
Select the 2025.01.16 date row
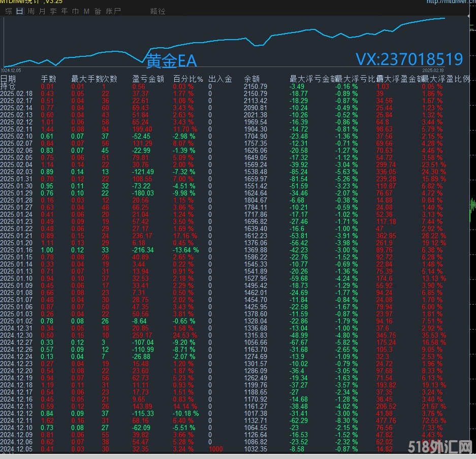16,250
